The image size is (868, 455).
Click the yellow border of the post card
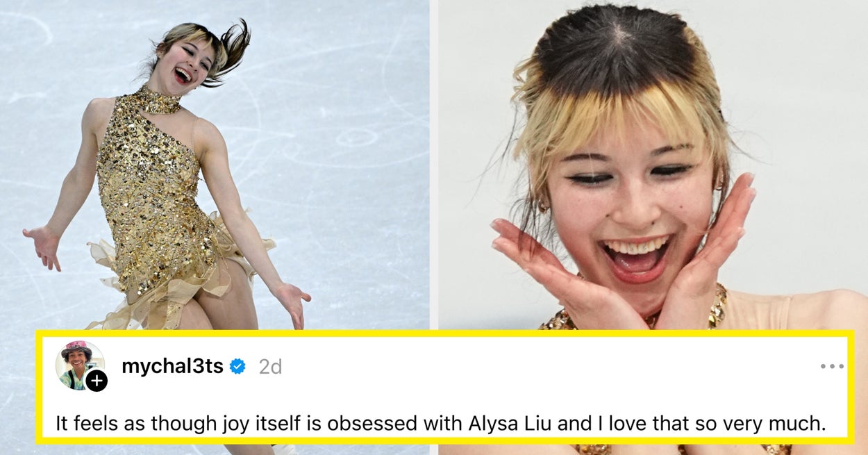pyautogui.click(x=444, y=334)
